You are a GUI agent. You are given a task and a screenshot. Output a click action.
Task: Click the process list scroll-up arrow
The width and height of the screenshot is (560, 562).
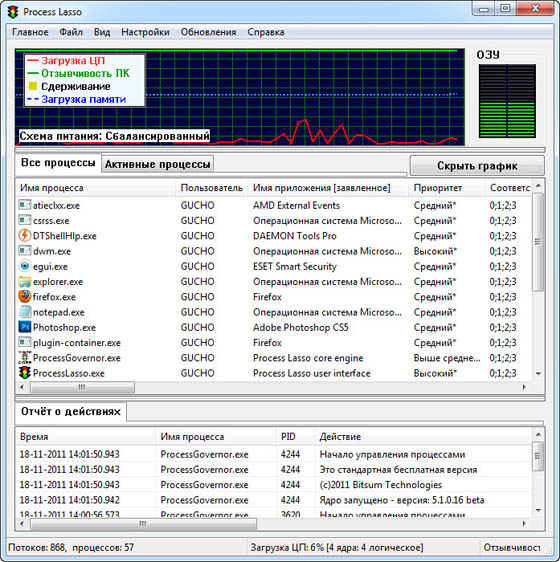coord(538,186)
